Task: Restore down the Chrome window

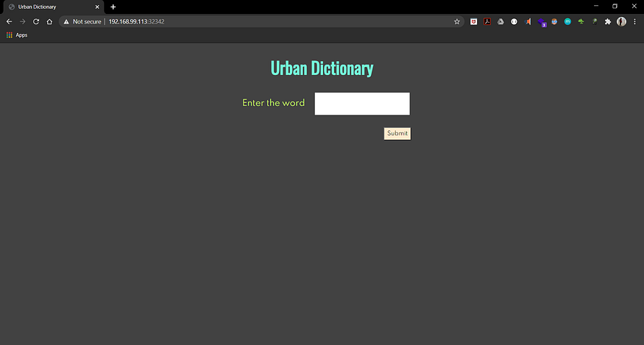Action: 615,6
